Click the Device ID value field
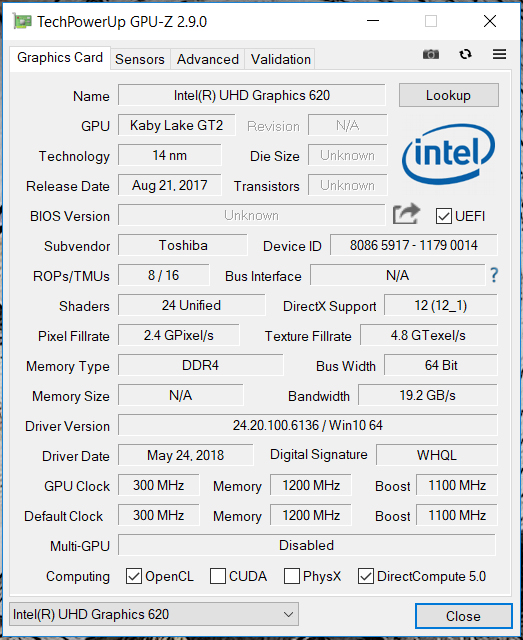523x640 pixels. 414,245
